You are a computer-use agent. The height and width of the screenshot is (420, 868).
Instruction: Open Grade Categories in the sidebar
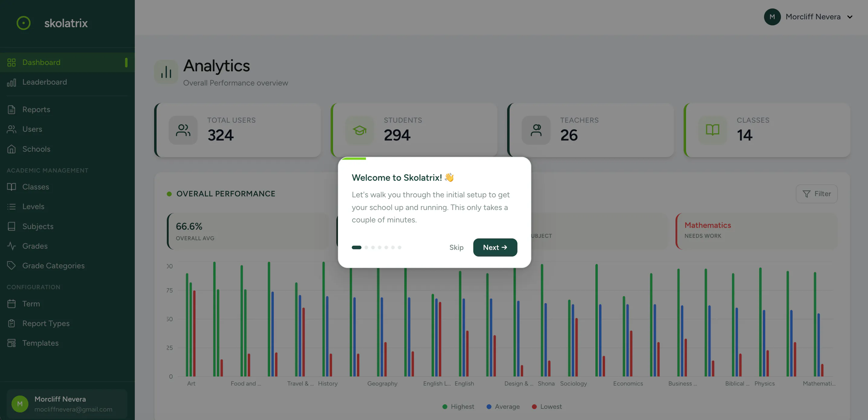[x=67, y=266]
